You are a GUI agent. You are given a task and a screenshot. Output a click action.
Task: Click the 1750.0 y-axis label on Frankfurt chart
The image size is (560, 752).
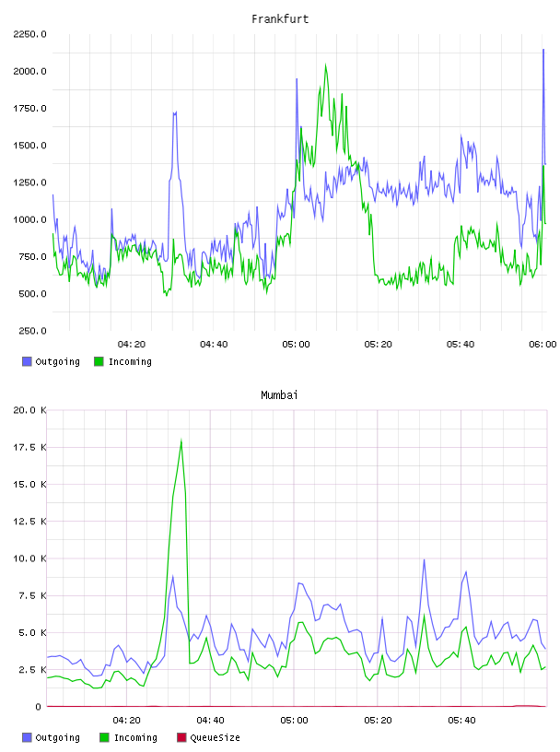tap(29, 109)
